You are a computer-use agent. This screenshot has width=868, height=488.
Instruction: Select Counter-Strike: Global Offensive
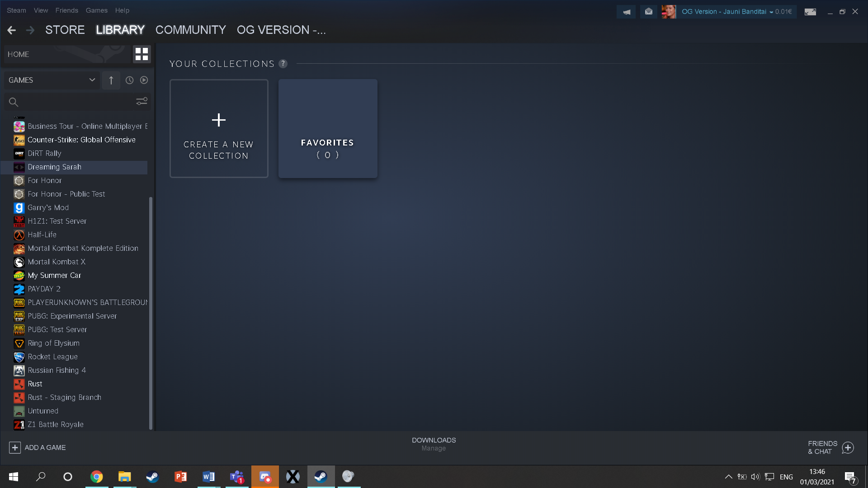[x=81, y=140]
